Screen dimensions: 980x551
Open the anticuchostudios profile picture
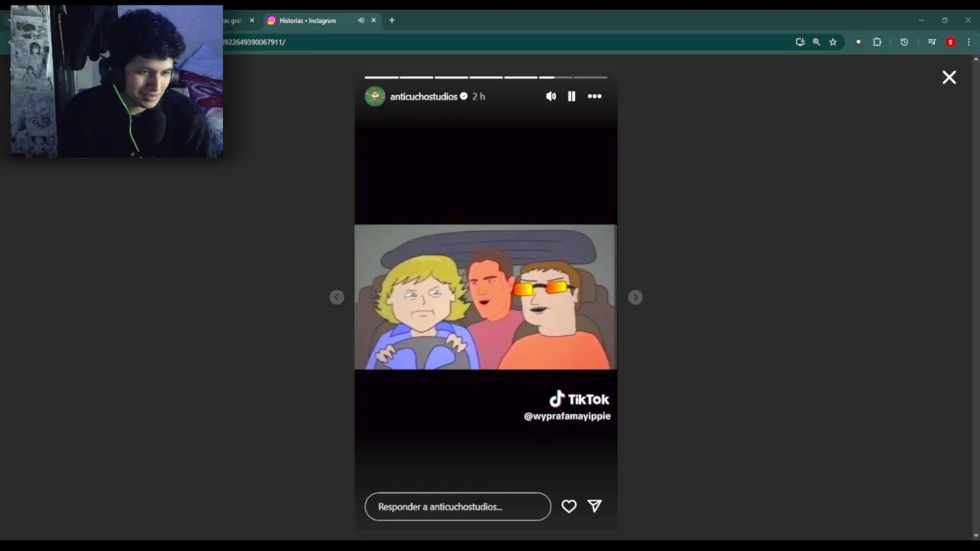[375, 96]
